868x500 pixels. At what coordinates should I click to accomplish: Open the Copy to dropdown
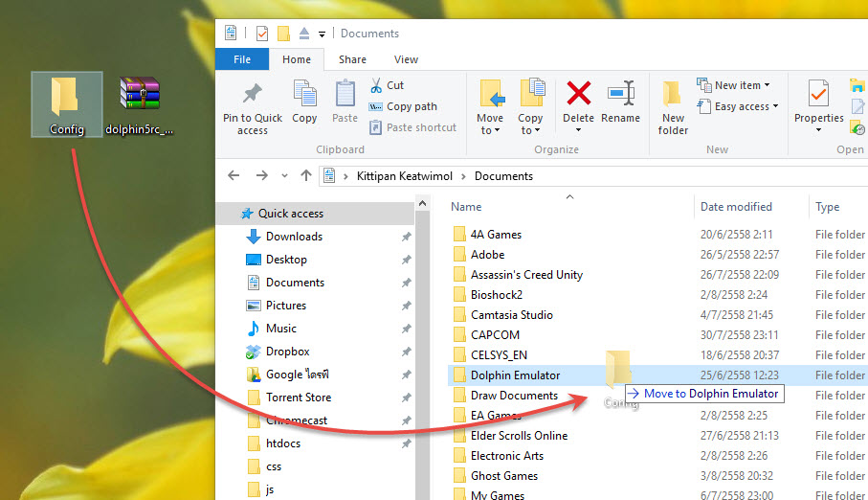tap(530, 107)
